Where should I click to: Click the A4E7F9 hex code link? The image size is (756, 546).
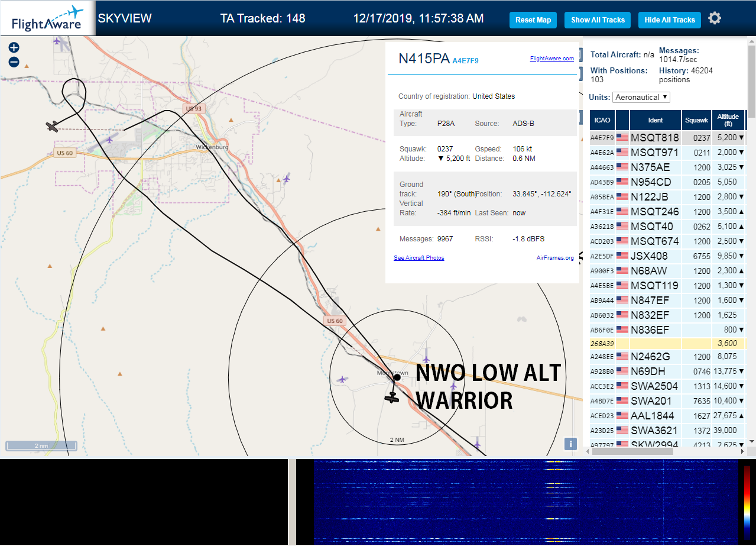coord(465,61)
